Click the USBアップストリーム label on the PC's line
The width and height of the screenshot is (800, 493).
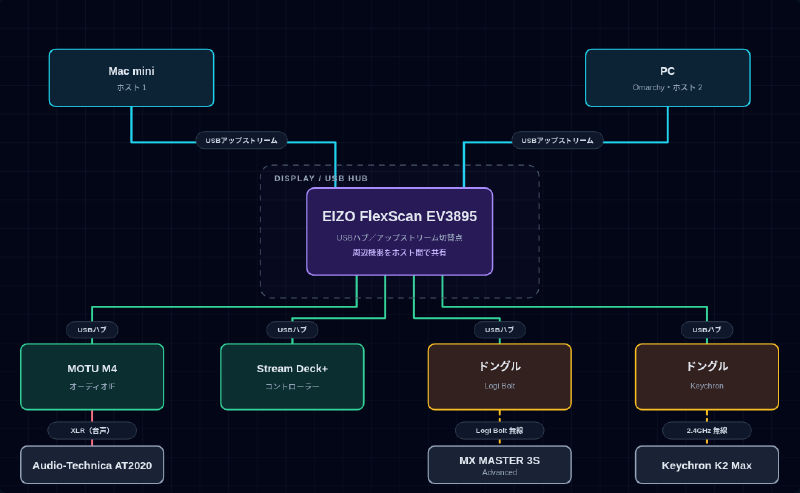coord(557,140)
